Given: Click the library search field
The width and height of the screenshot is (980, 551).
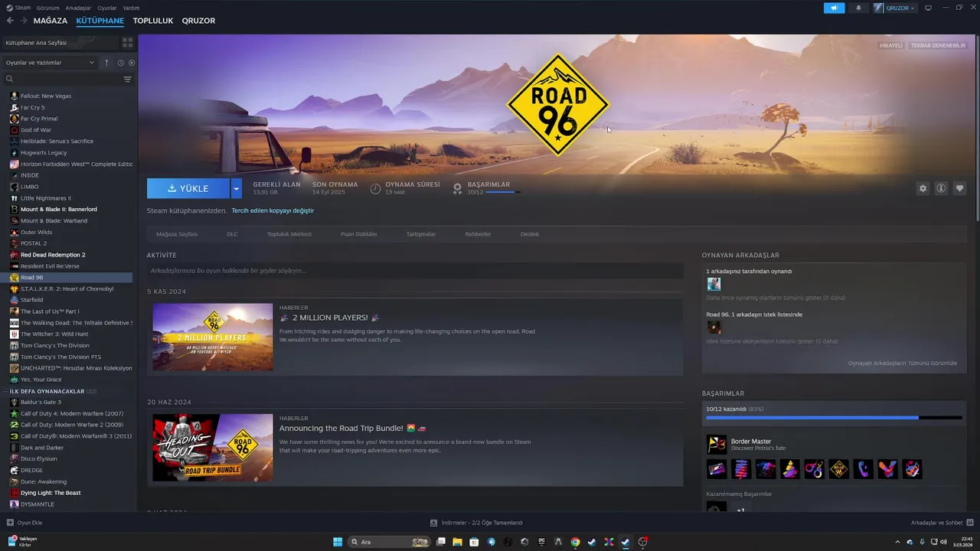Looking at the screenshot, I should tap(67, 79).
